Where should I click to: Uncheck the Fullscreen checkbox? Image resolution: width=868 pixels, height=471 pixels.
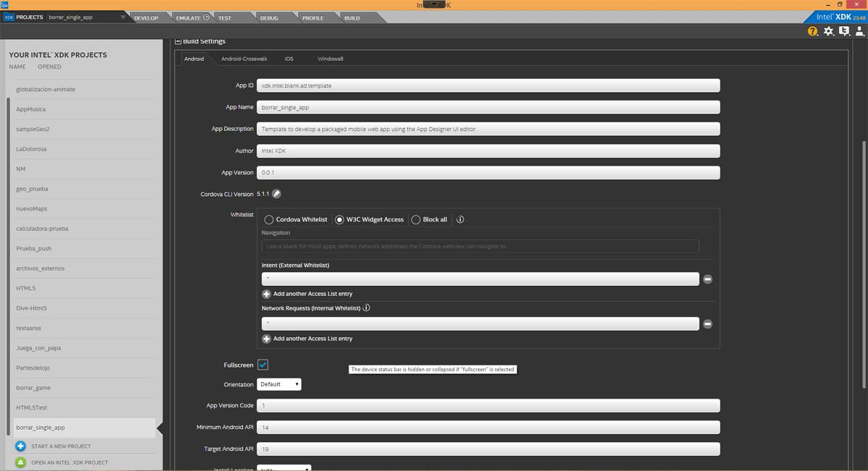[x=263, y=365]
